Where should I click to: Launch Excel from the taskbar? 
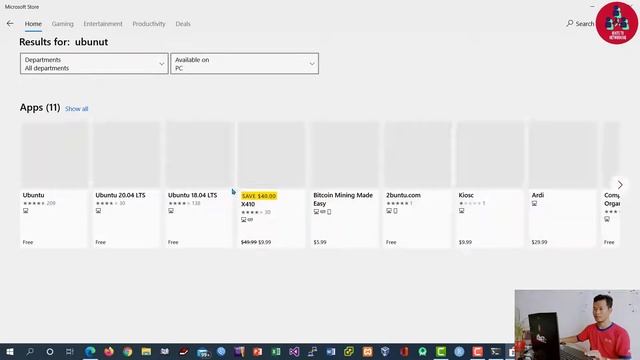click(x=276, y=351)
